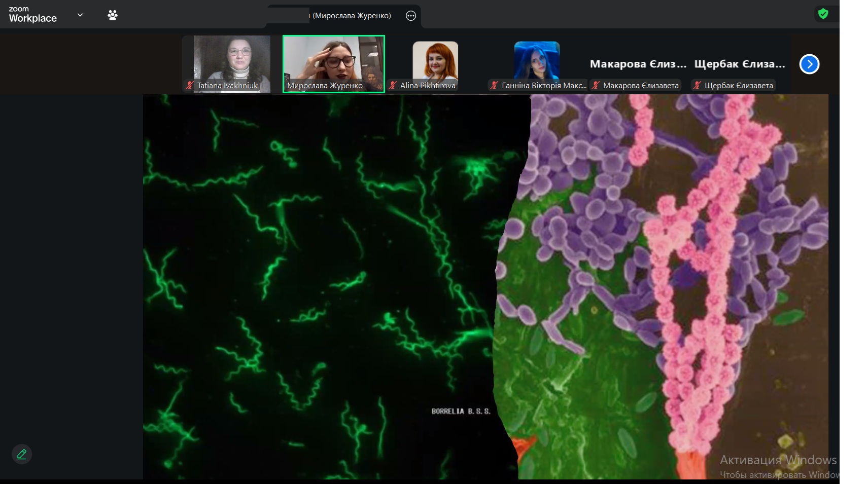Click the green Borrelia fluorescence image
This screenshot has width=868, height=484.
tap(315, 284)
